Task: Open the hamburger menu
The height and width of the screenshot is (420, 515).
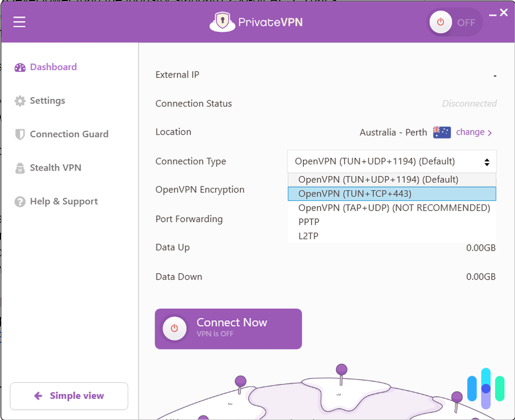Action: (19, 22)
